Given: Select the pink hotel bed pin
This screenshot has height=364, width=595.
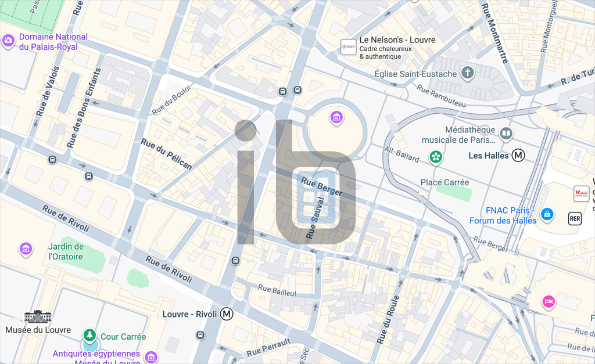Looking at the screenshot, I should (x=549, y=302).
